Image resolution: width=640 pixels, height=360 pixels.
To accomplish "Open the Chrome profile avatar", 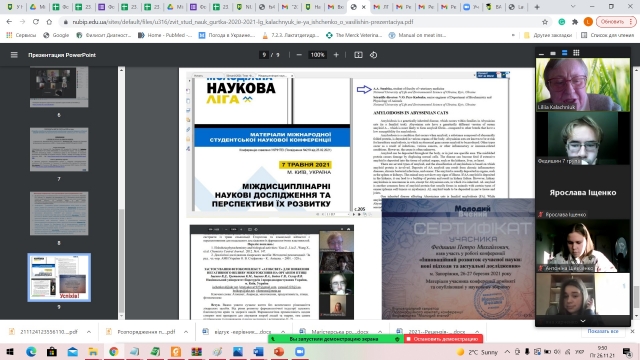I will 588,22.
